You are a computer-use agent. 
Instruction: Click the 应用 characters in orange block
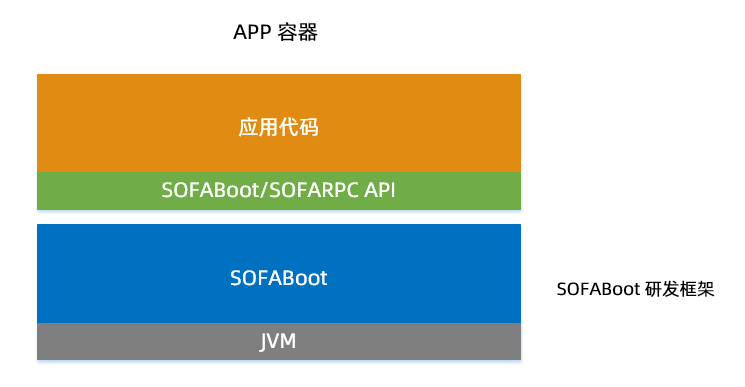258,127
